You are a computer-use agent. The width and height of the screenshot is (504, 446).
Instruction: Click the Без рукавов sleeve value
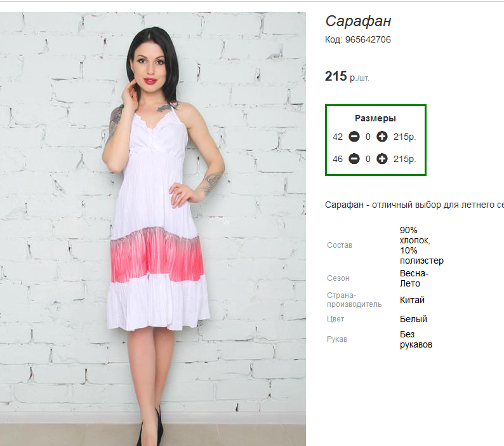click(x=415, y=339)
